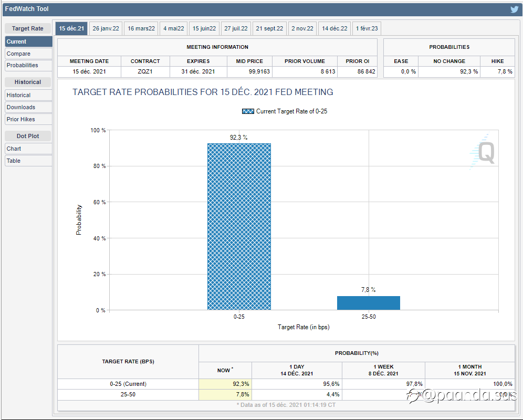The image size is (523, 420).
Task: Open Compare under Target Rate
Action: [x=28, y=54]
